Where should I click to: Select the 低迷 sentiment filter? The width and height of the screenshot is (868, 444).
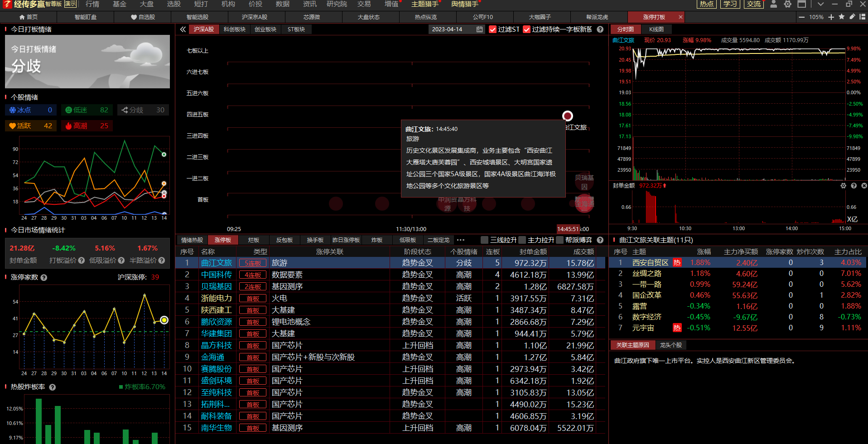coord(87,110)
